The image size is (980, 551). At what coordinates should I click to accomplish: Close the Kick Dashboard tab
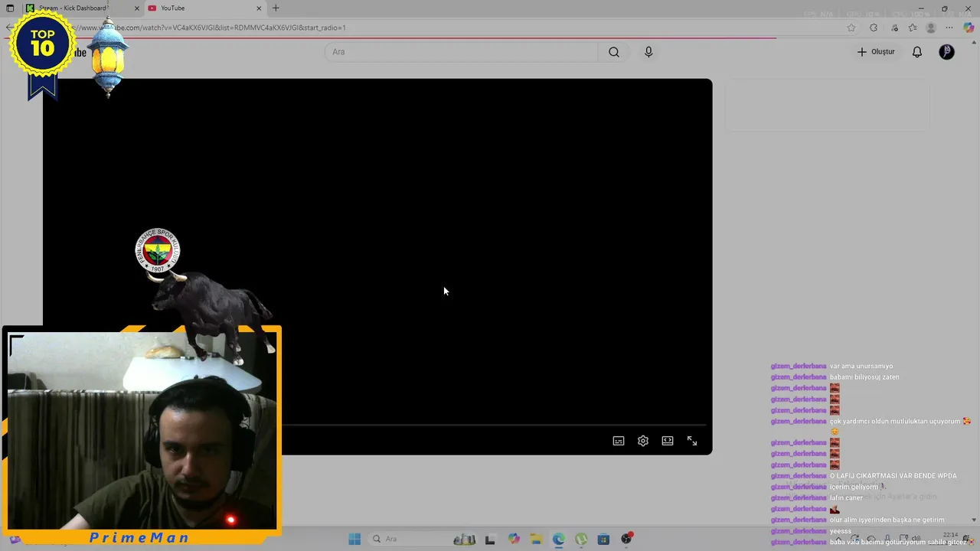[x=137, y=8]
